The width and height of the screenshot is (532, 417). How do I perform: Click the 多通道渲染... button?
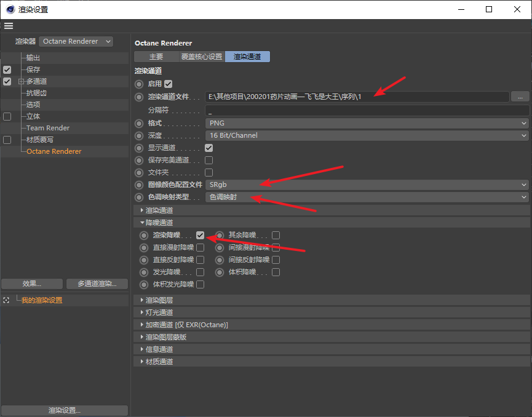[97, 284]
